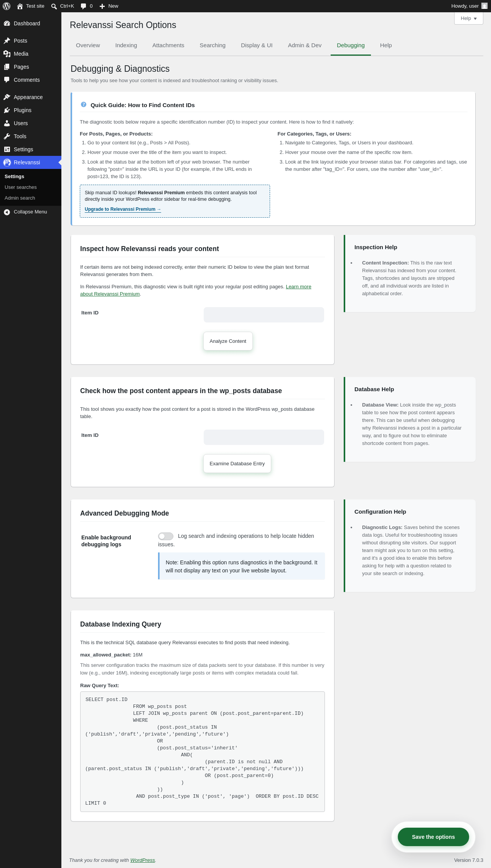Open Pages menu label

pos(21,67)
